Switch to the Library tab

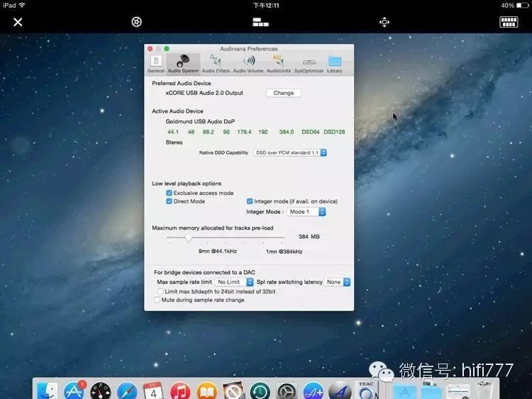click(335, 64)
